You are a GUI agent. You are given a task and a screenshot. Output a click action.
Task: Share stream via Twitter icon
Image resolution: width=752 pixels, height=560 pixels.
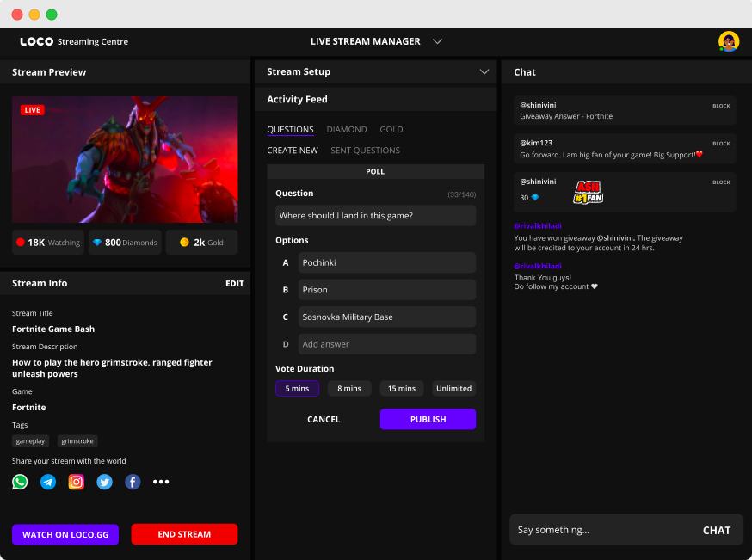105,482
